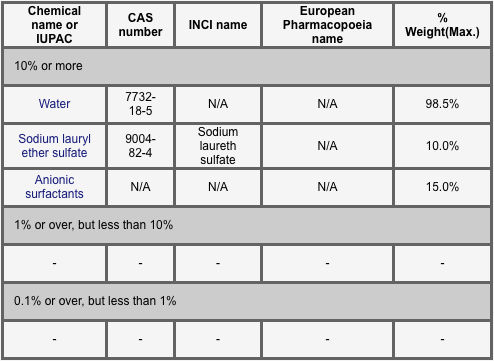The width and height of the screenshot is (494, 361).
Task: Open the Sodium lauryl ether sulfate link
Action: 54,146
